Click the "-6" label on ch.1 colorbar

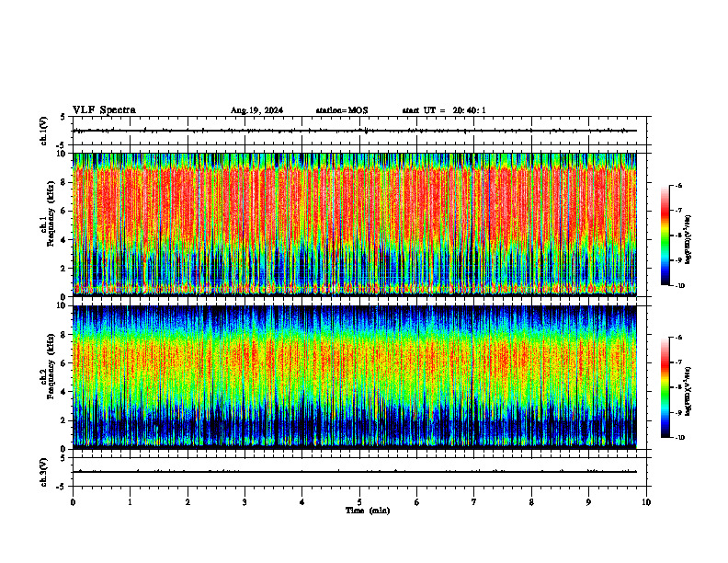[678, 185]
